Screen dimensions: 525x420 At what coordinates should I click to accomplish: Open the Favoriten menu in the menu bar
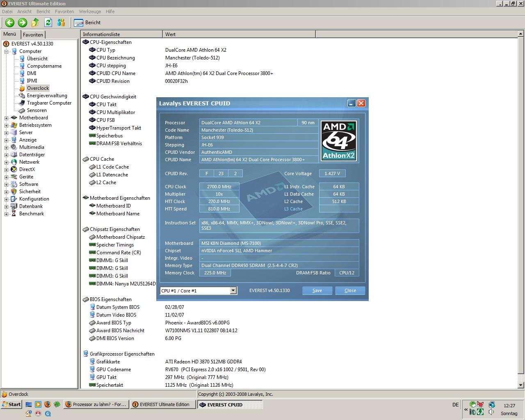pos(64,11)
